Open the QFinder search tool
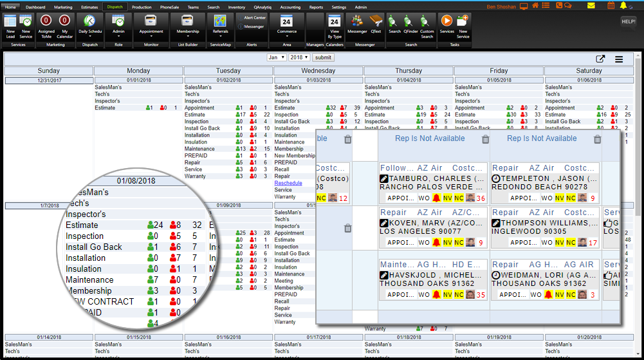The height and width of the screenshot is (360, 644). tap(409, 21)
